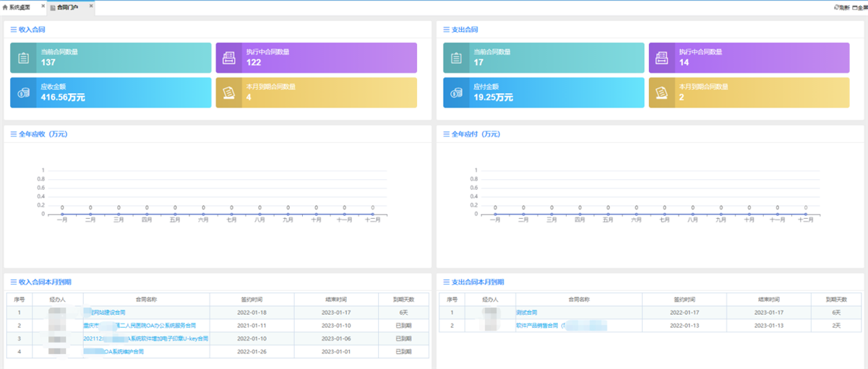Open the 软件产品销售合同 link
The height and width of the screenshot is (369, 868).
point(538,326)
